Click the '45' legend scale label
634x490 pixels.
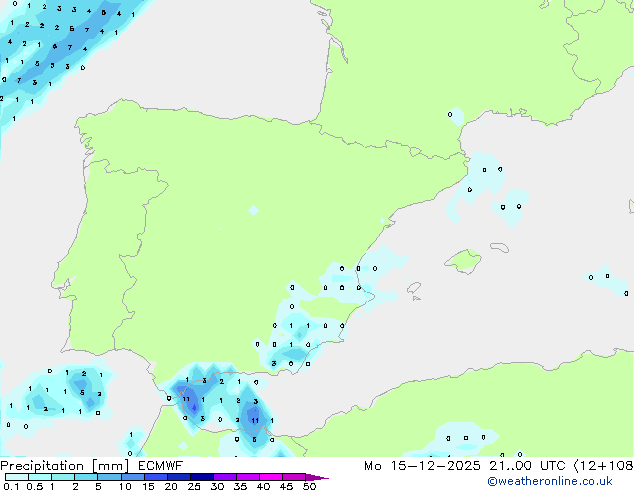coord(286,486)
